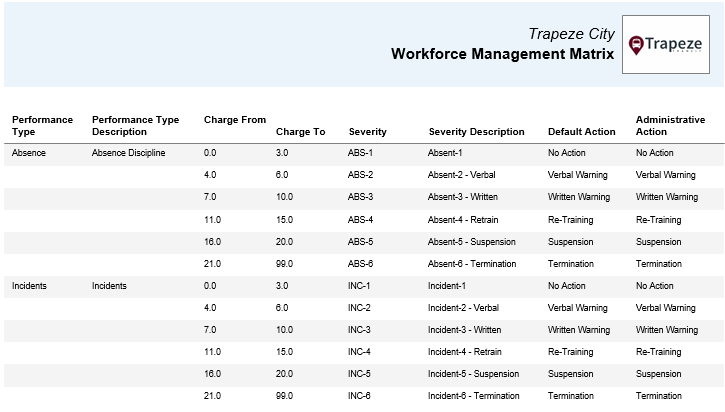Select Incident-4 - Retrain description
The image size is (725, 412).
pos(465,352)
